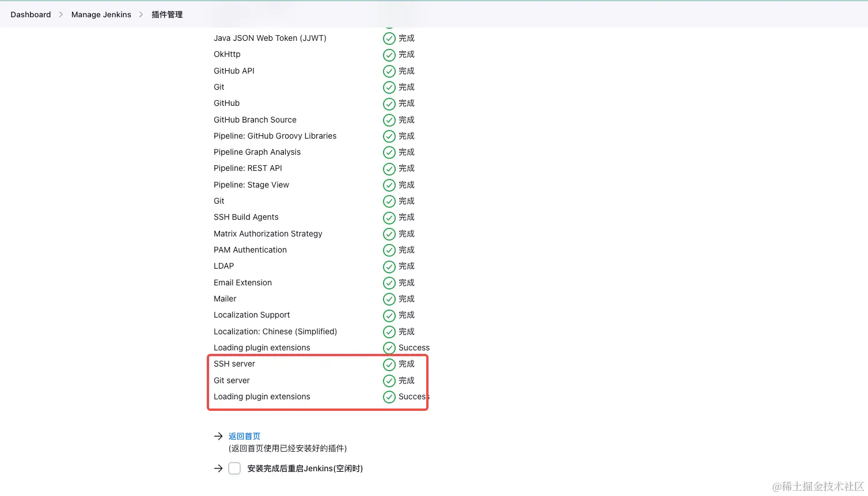This screenshot has width=868, height=496.
Task: Click success check icon for GitHub API
Action: pyautogui.click(x=389, y=71)
